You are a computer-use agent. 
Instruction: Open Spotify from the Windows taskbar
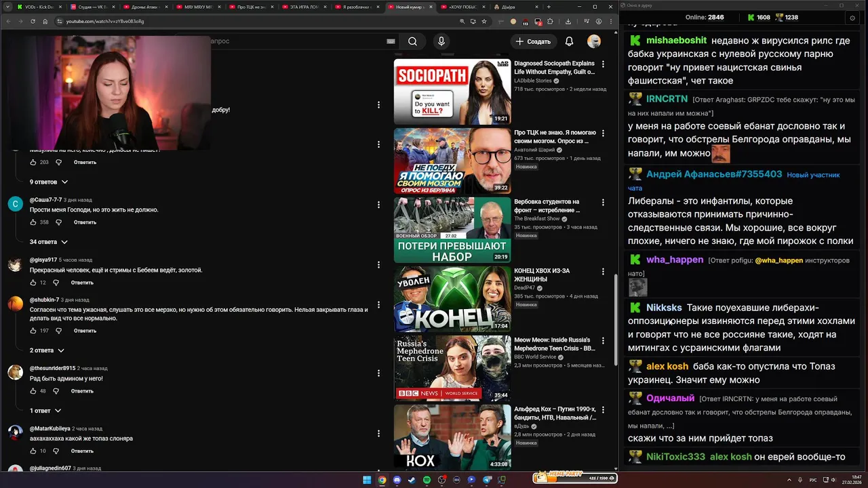click(x=427, y=480)
